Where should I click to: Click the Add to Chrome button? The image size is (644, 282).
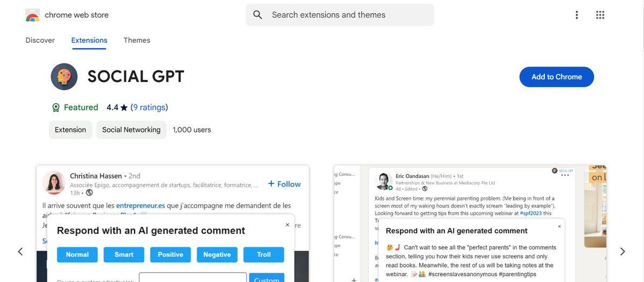coord(557,77)
